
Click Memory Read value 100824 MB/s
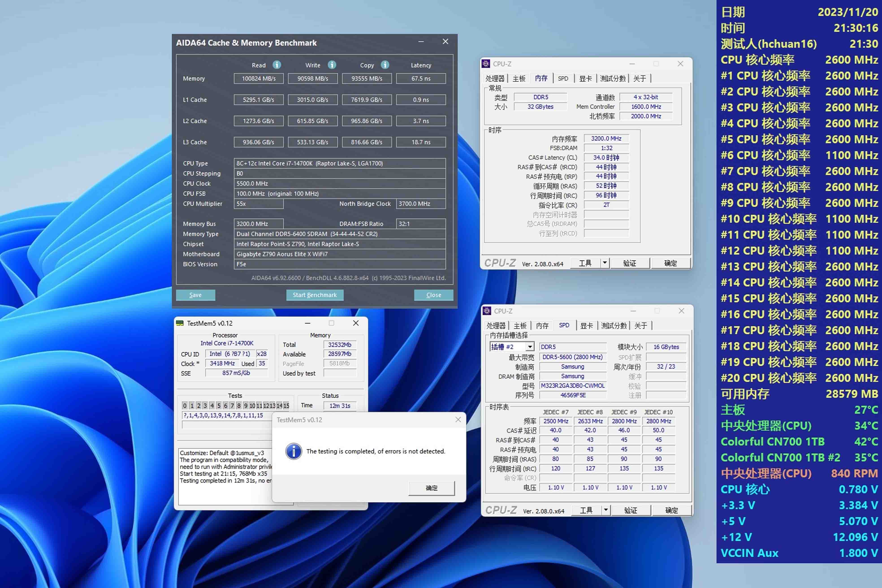(259, 78)
